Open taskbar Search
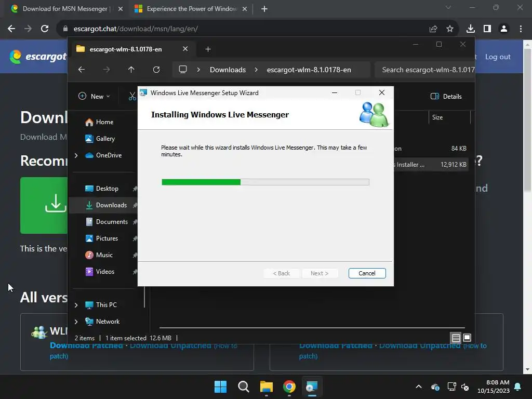Screen dimensions: 532x399 243,387
